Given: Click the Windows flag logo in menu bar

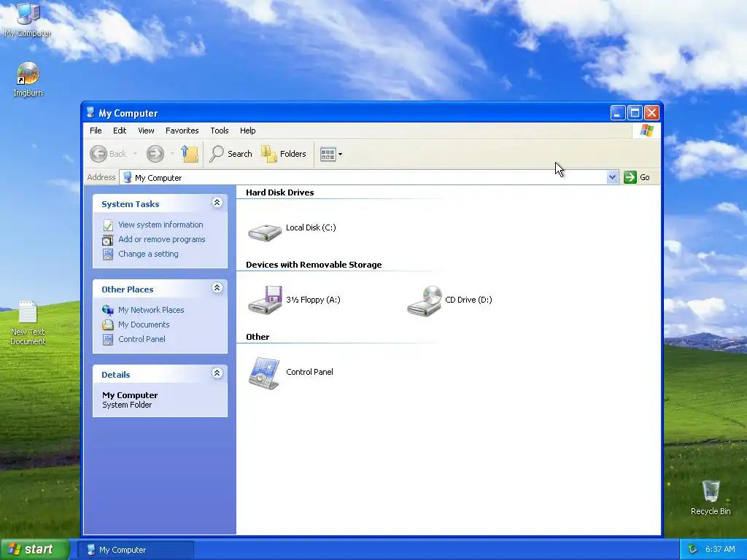Looking at the screenshot, I should [x=646, y=130].
